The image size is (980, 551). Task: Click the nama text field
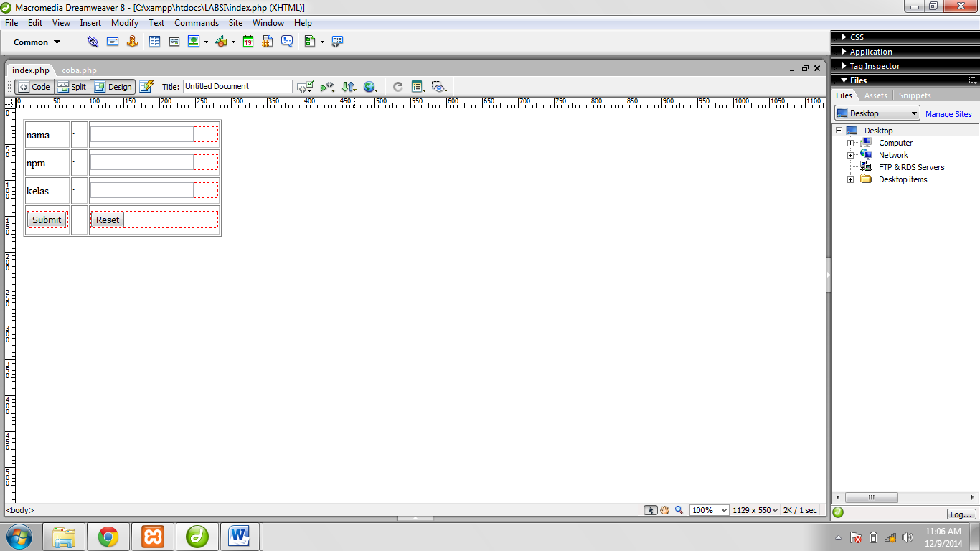tap(142, 134)
